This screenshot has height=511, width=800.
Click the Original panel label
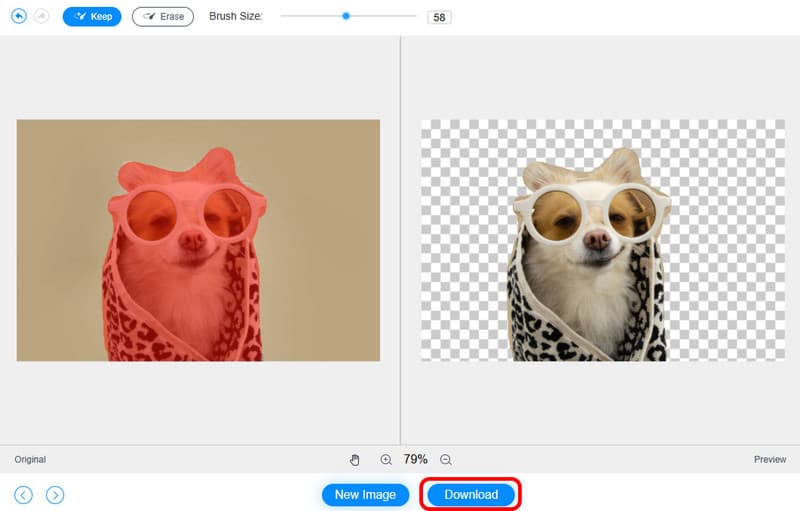click(30, 460)
